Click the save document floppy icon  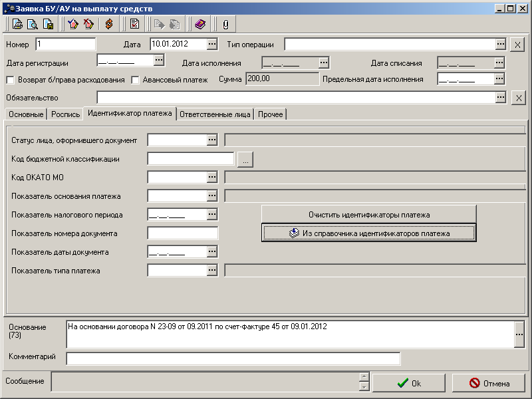[48, 25]
